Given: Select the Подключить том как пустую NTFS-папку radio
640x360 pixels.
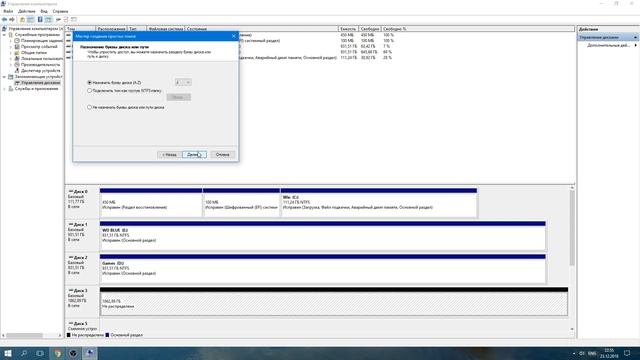Looking at the screenshot, I should coord(89,91).
